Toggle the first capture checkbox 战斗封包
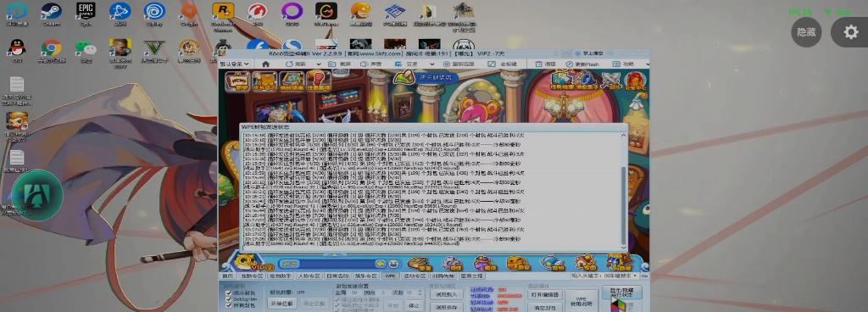The width and height of the screenshot is (868, 312). 229,293
